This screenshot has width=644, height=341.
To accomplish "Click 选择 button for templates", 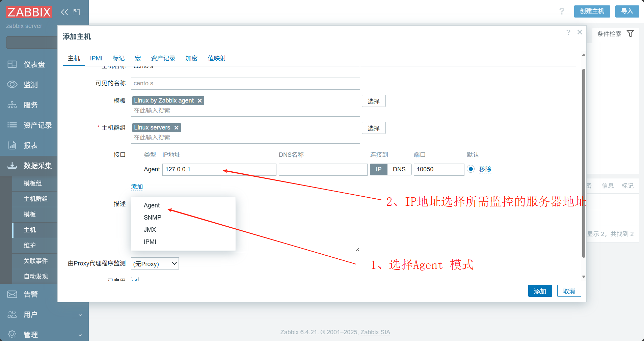I will pyautogui.click(x=374, y=101).
